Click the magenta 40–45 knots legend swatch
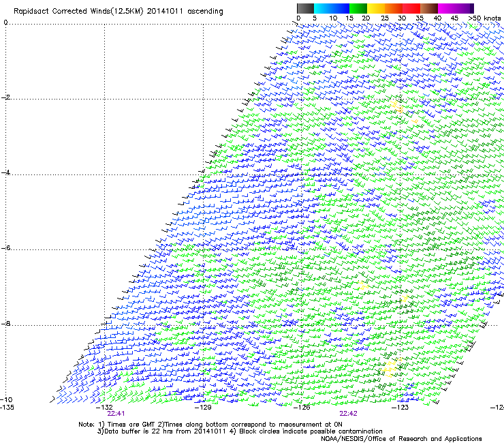The image size is (504, 443). (x=447, y=8)
